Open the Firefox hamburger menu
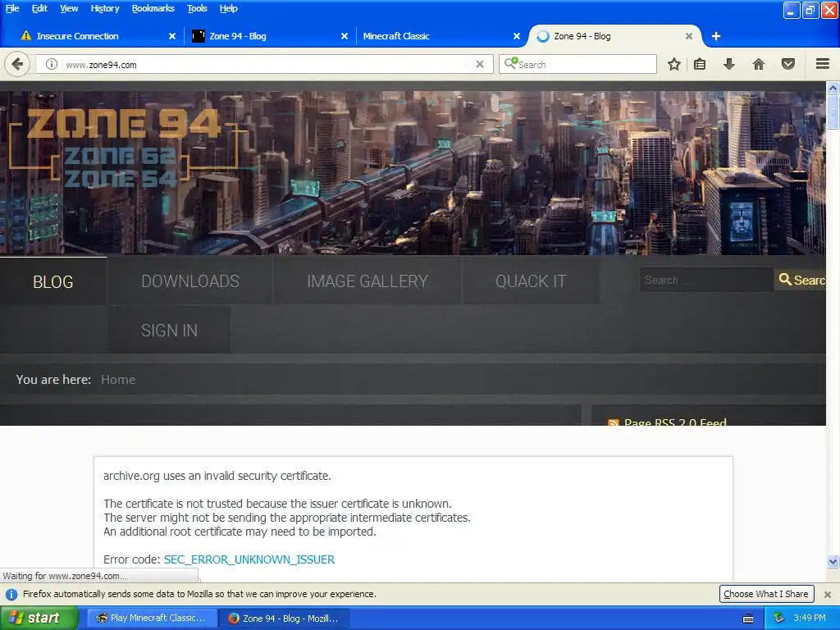 click(x=823, y=64)
